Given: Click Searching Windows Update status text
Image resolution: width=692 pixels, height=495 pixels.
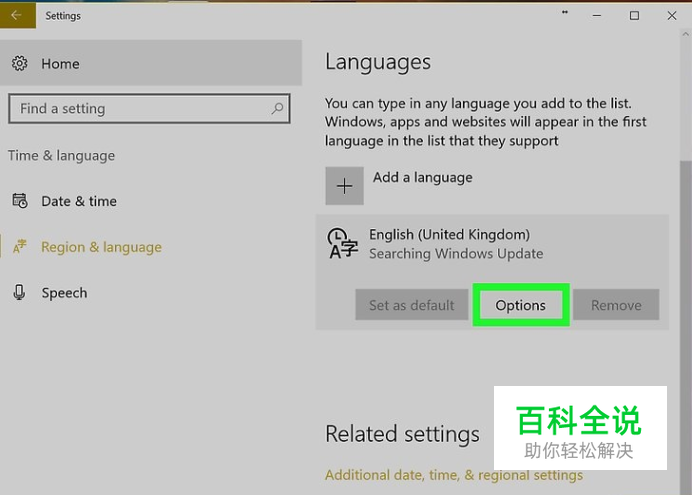Looking at the screenshot, I should click(456, 254).
